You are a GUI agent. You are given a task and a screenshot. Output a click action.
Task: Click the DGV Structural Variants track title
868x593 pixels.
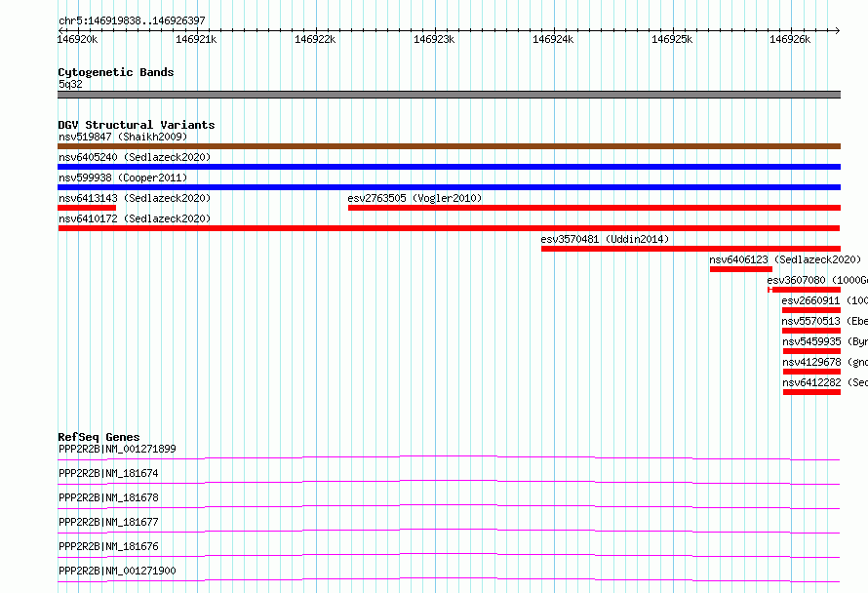tap(137, 125)
